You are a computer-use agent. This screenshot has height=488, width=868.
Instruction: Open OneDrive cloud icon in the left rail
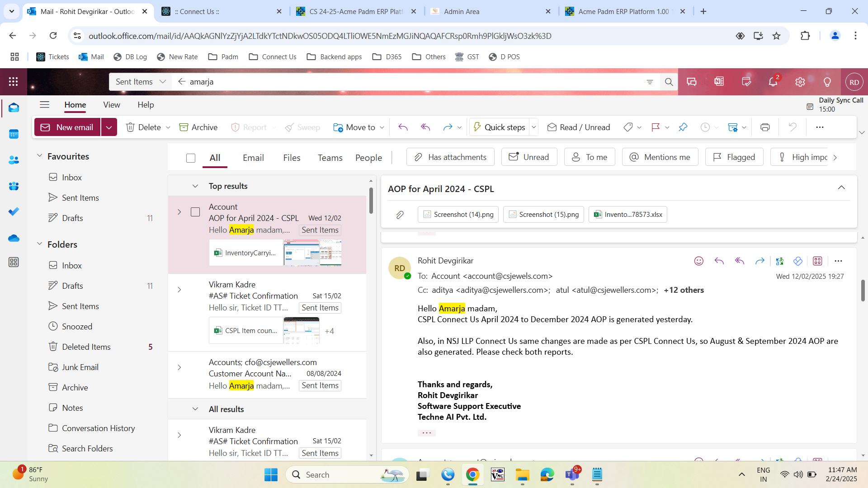(14, 238)
